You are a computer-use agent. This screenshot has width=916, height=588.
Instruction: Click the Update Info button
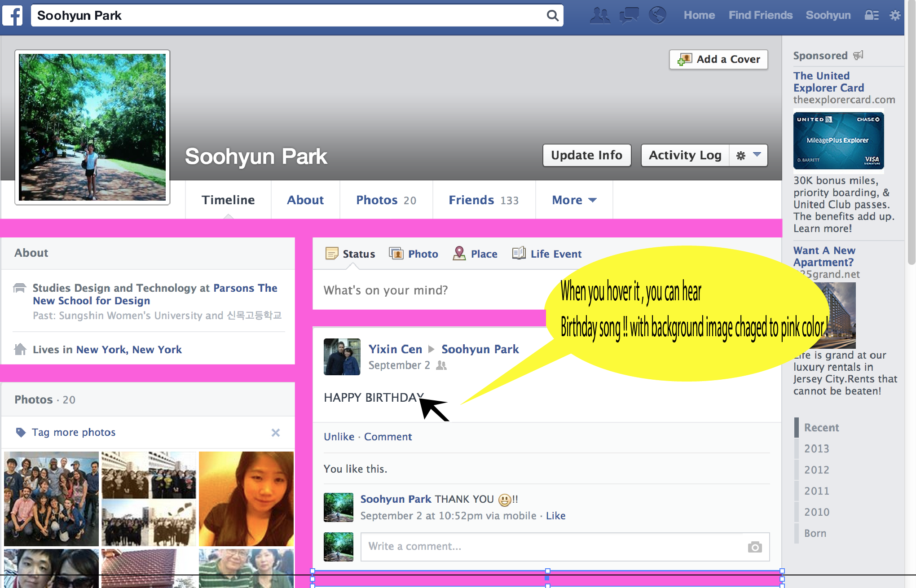(587, 155)
